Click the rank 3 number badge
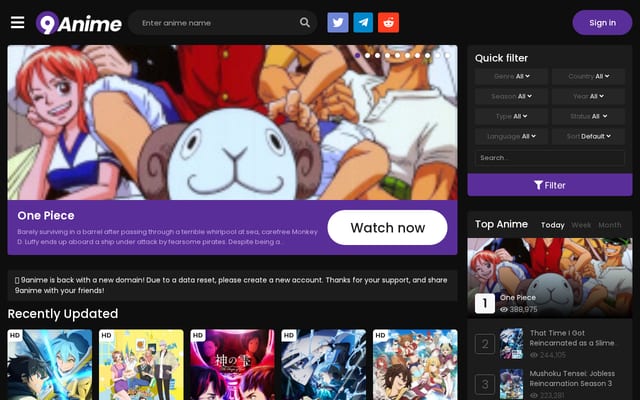640x400 pixels. tap(485, 384)
